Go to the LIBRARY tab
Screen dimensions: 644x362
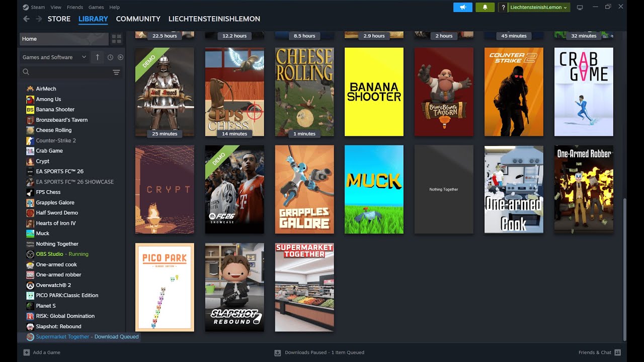tap(93, 19)
